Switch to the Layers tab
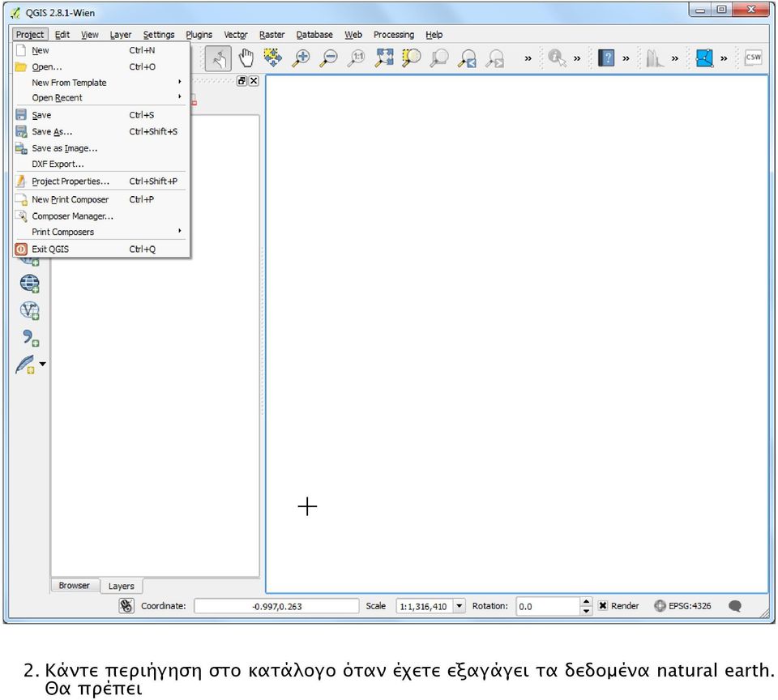This screenshot has height=700, width=778. 121,586
